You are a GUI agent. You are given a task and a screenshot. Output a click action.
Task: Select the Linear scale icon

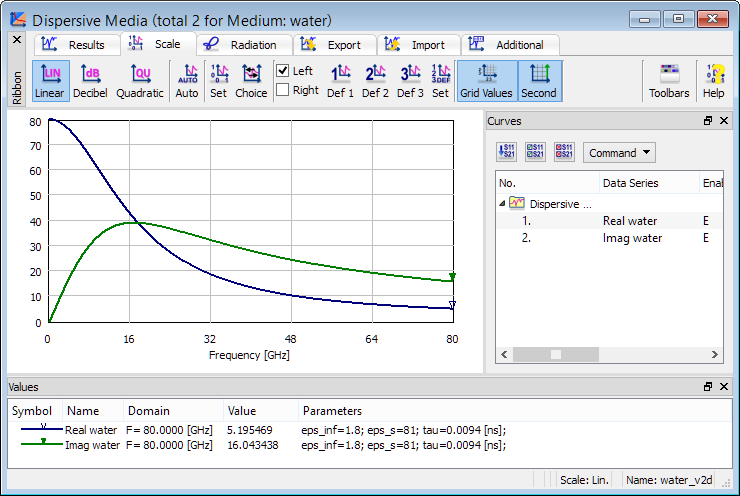click(x=50, y=81)
